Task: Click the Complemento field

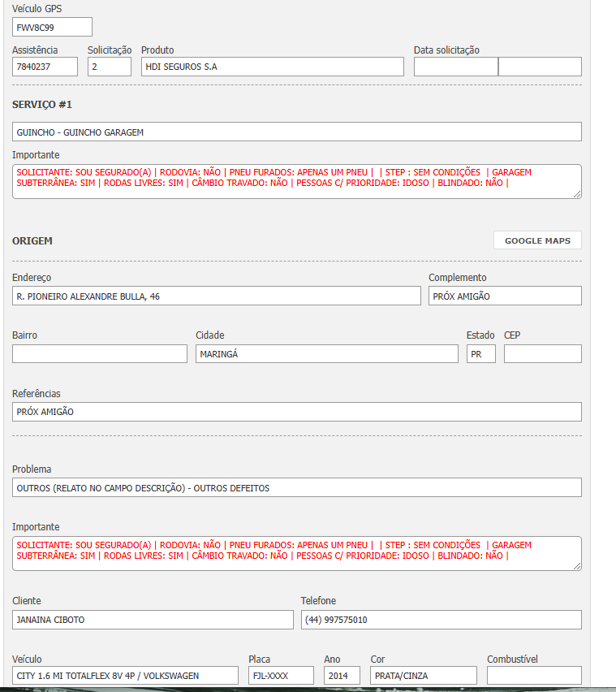Action: [505, 296]
